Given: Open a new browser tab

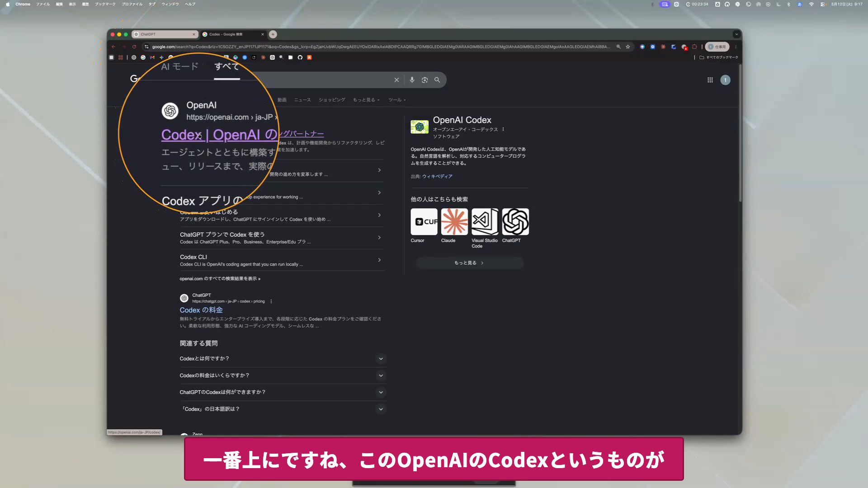Looking at the screenshot, I should tap(273, 34).
